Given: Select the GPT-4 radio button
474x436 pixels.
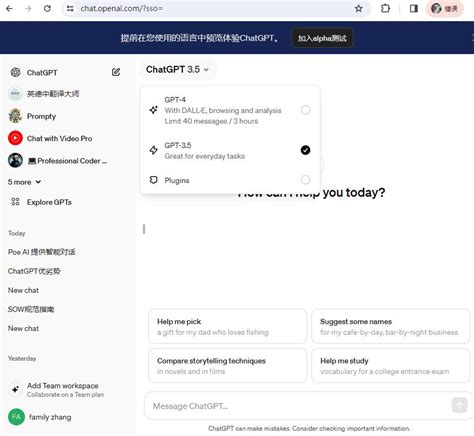Looking at the screenshot, I should [305, 110].
